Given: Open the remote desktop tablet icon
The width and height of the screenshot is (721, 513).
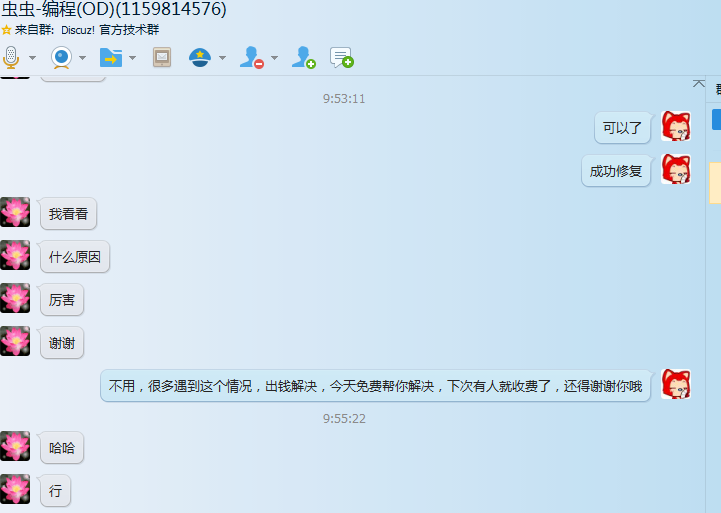Looking at the screenshot, I should 162,57.
